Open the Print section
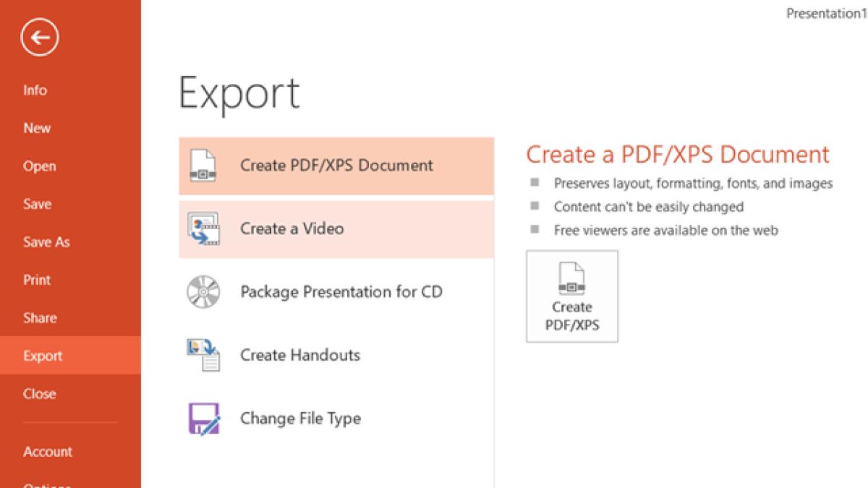 (37, 280)
